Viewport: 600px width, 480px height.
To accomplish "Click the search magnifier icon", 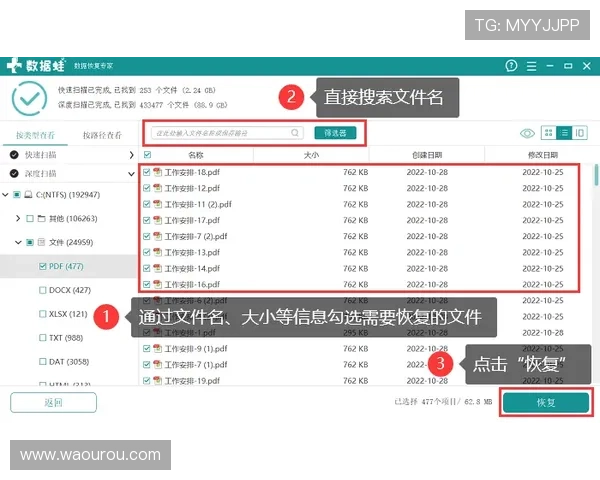I will coord(295,133).
